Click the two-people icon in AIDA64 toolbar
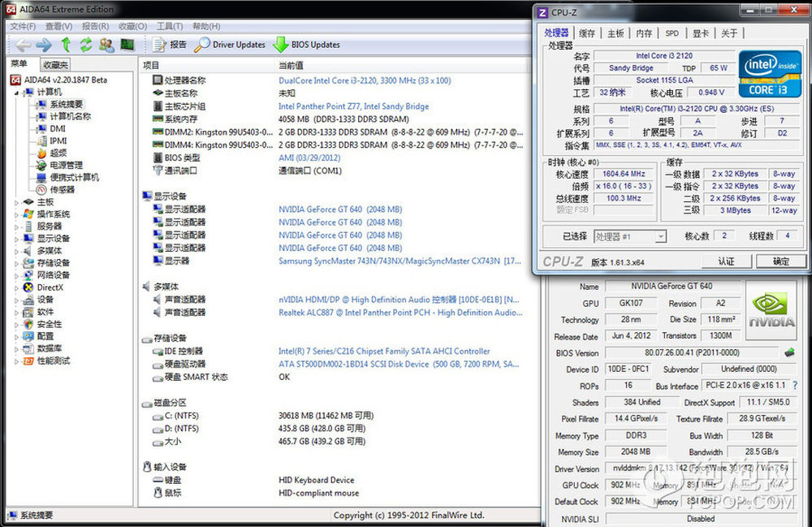 pyautogui.click(x=106, y=45)
